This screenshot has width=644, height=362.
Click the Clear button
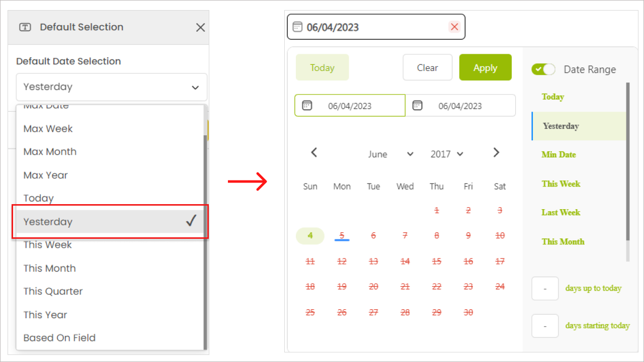427,68
